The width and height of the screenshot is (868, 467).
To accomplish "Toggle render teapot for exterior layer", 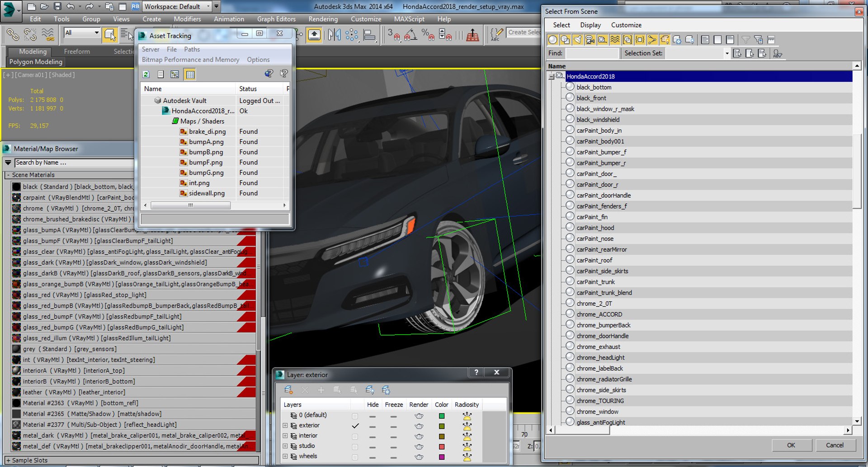I will coord(419,426).
